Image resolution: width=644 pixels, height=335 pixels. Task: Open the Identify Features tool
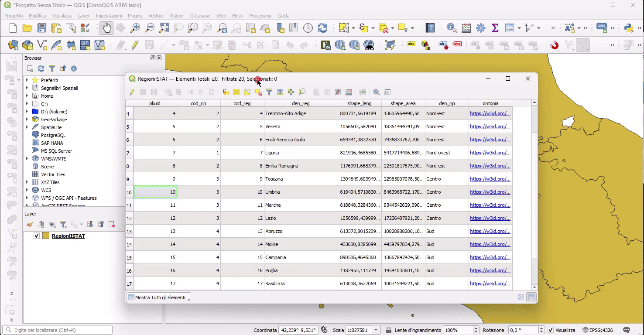452,28
